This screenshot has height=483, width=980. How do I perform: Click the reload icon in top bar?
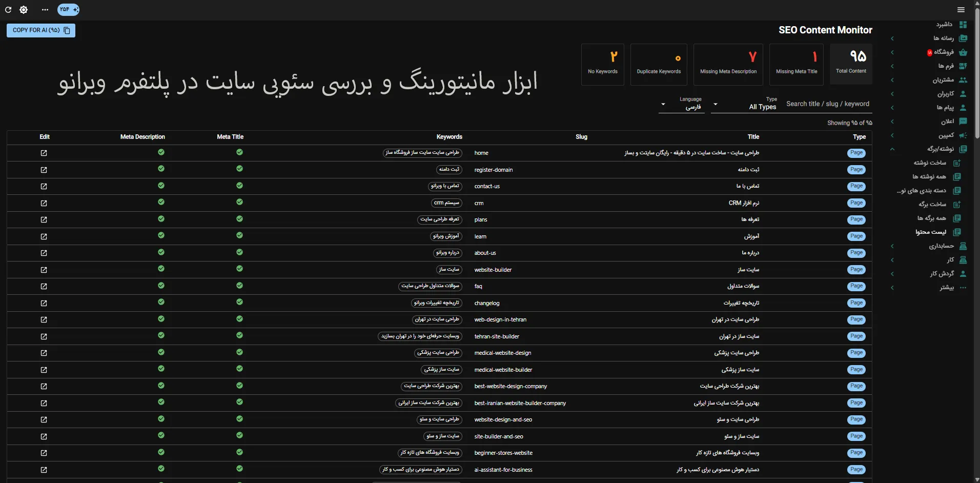(8, 10)
